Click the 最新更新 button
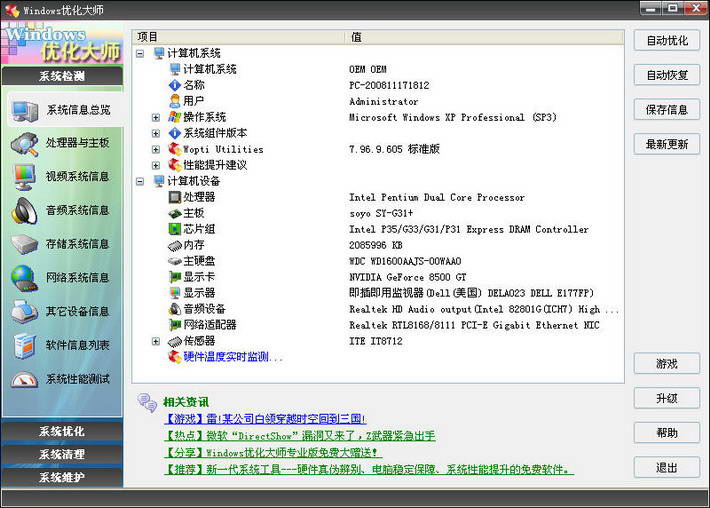This screenshot has height=508, width=710. (x=667, y=144)
